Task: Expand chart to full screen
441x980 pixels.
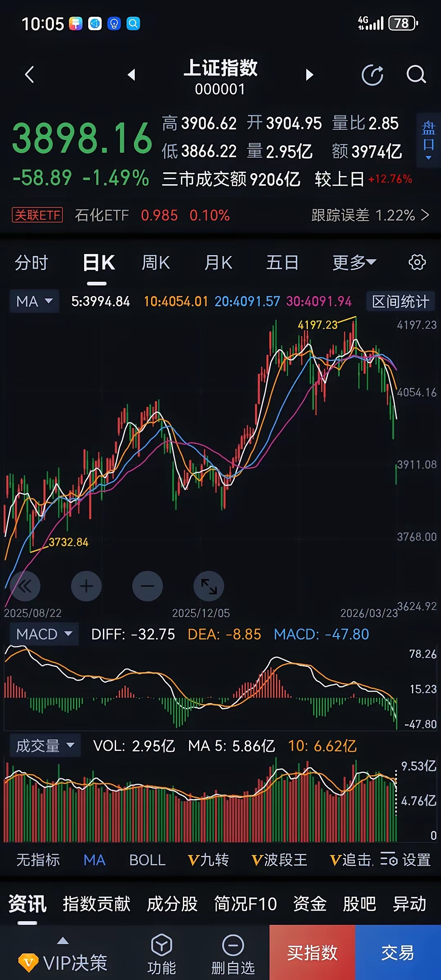Action: pyautogui.click(x=209, y=586)
